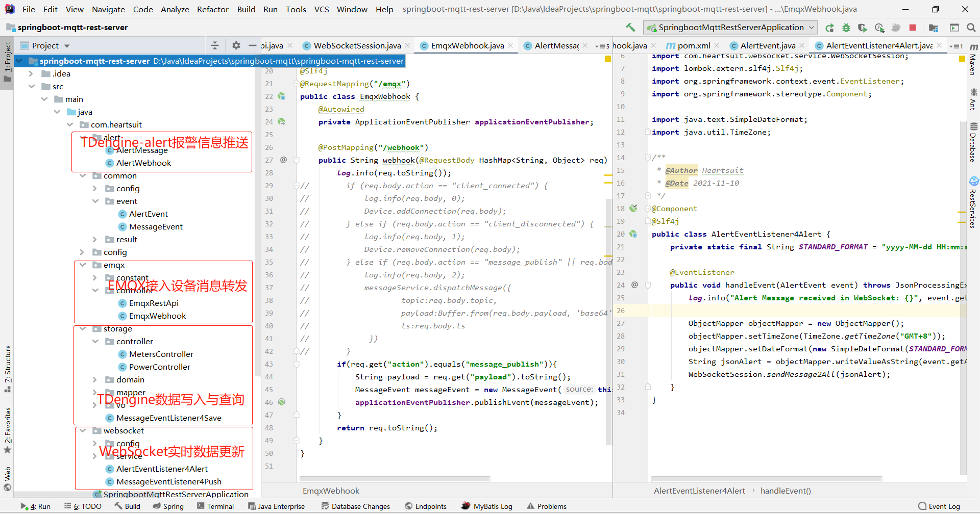980x514 pixels.
Task: Open the Refactor menu
Action: tap(212, 9)
